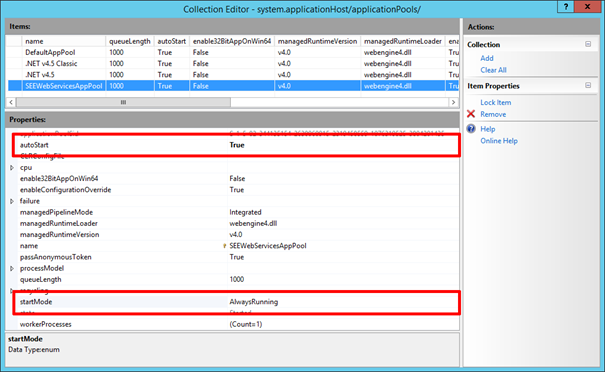Click the enable32BitAppOnWin64 value False
Image resolution: width=605 pixels, height=372 pixels.
click(237, 179)
